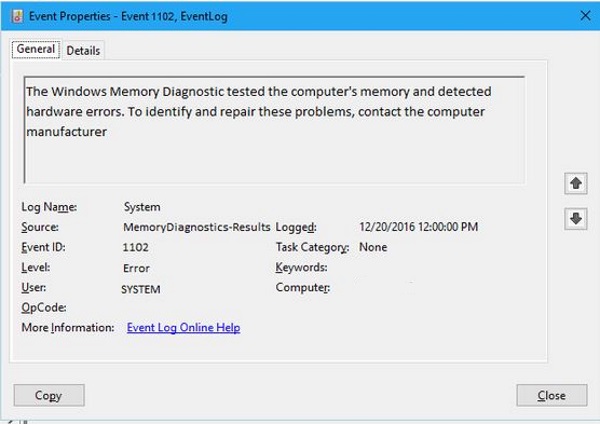Click the OpCode label
Screen dimensions: 600x424
click(44, 308)
